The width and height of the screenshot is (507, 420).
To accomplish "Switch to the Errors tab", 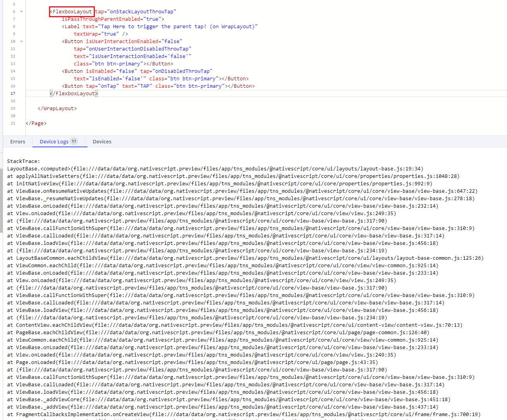I will pos(18,141).
